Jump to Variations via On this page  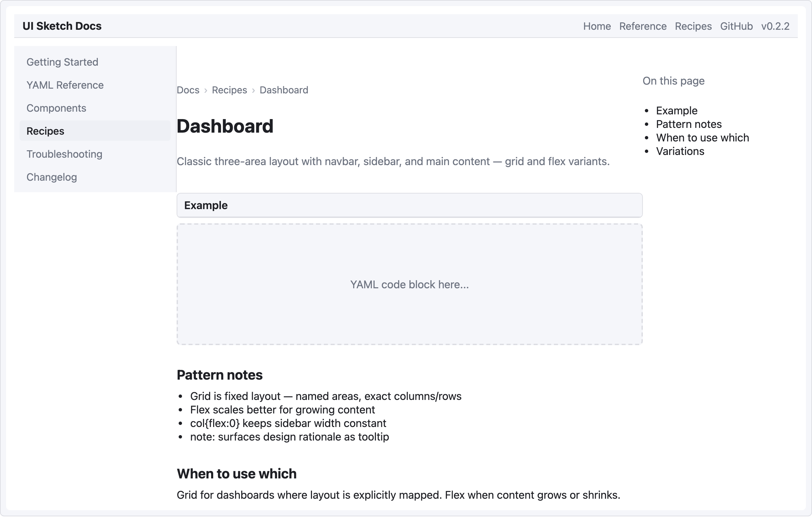pyautogui.click(x=680, y=151)
